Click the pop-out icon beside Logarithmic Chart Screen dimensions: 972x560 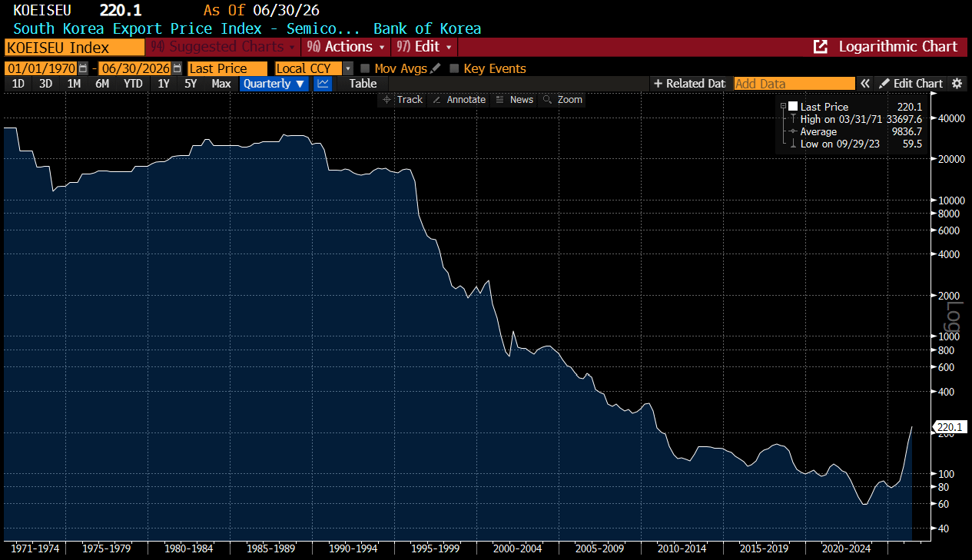click(x=820, y=47)
